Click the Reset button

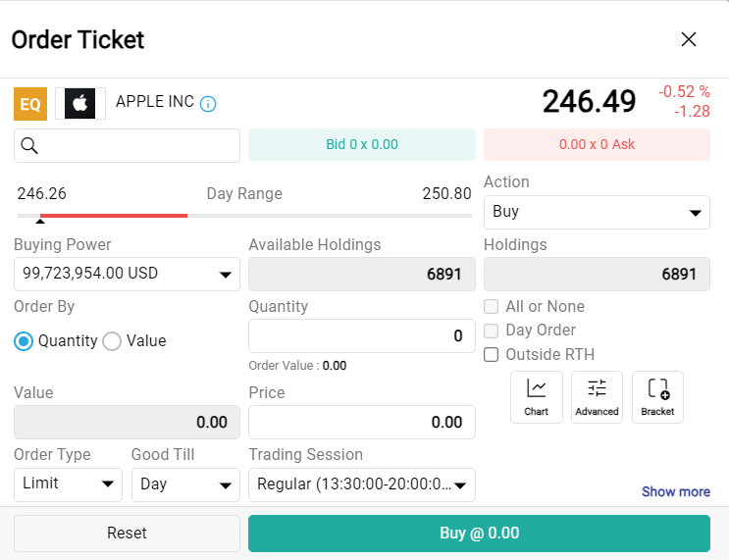click(127, 534)
